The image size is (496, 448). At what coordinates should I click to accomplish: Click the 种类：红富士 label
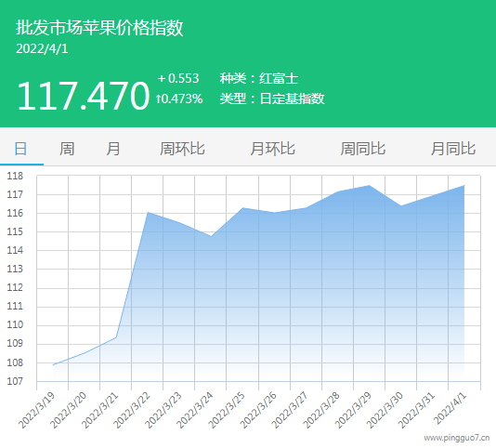[x=259, y=78]
